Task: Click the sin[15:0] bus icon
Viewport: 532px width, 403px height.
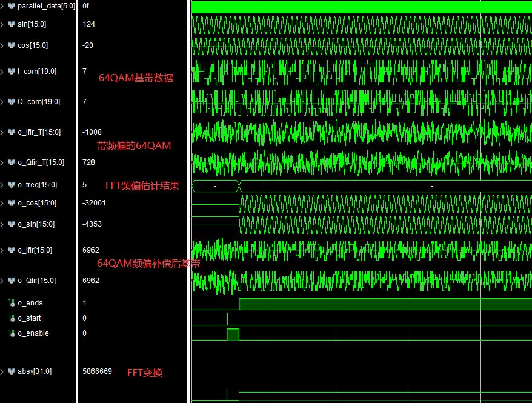Action: 12,24
